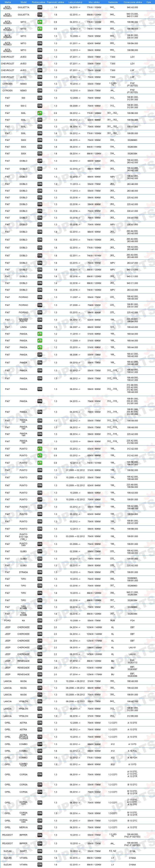This screenshot has width=155, height=868.
Task: Select the power cell 57kW / 78KM
Action: pos(94,716)
